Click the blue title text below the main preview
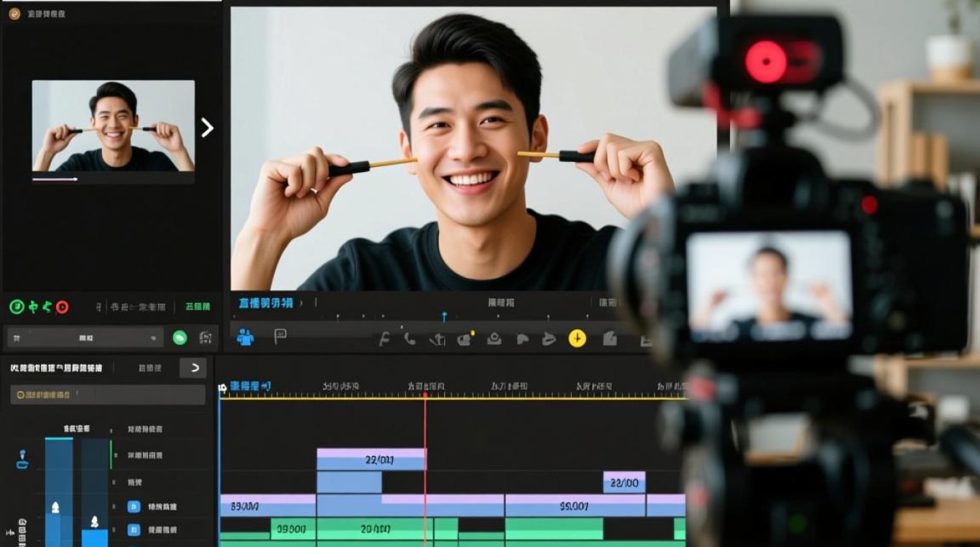 [265, 303]
